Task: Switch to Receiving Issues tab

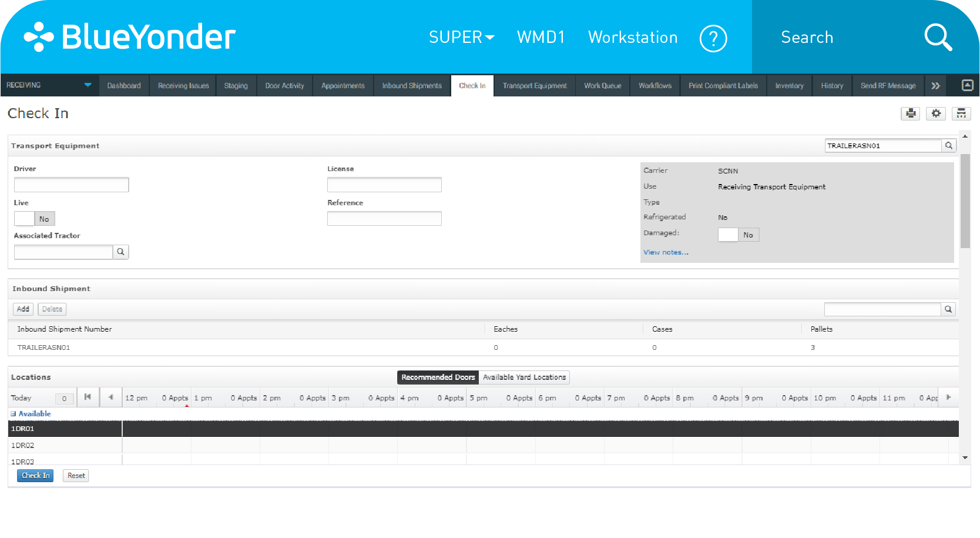Action: click(x=183, y=86)
